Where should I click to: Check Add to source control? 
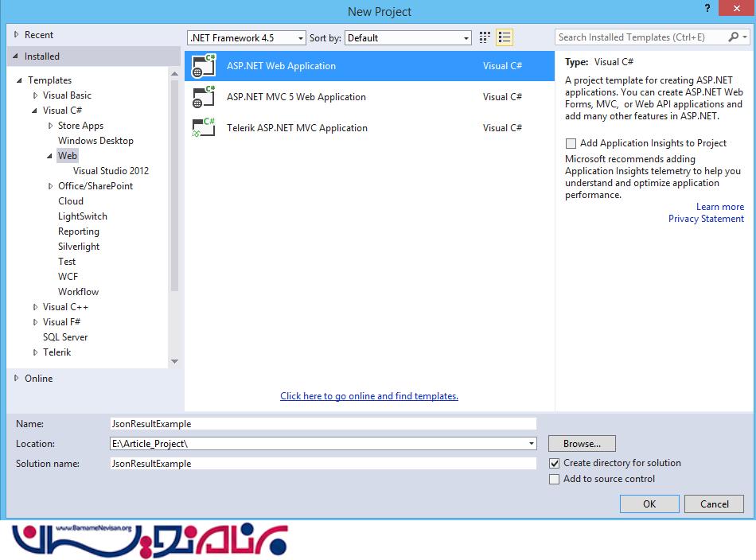tap(555, 479)
